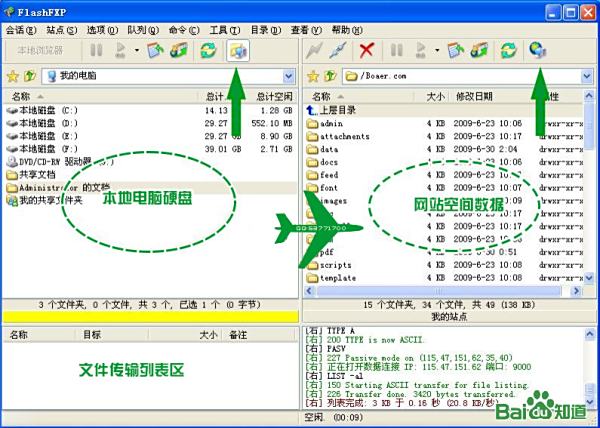The width and height of the screenshot is (600, 428).
Task: Open the 查看 menu
Action: point(306,30)
